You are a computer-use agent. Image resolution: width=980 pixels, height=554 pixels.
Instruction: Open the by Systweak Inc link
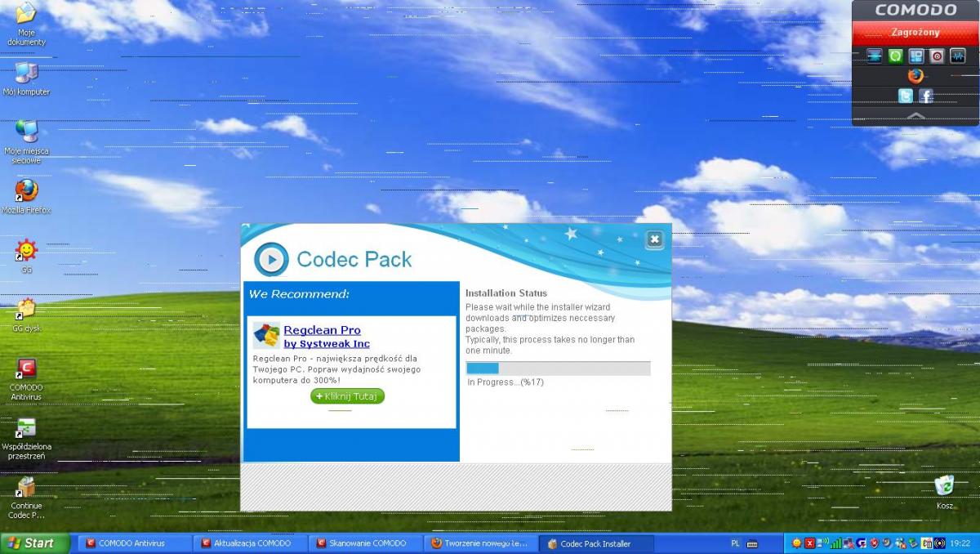click(x=327, y=344)
